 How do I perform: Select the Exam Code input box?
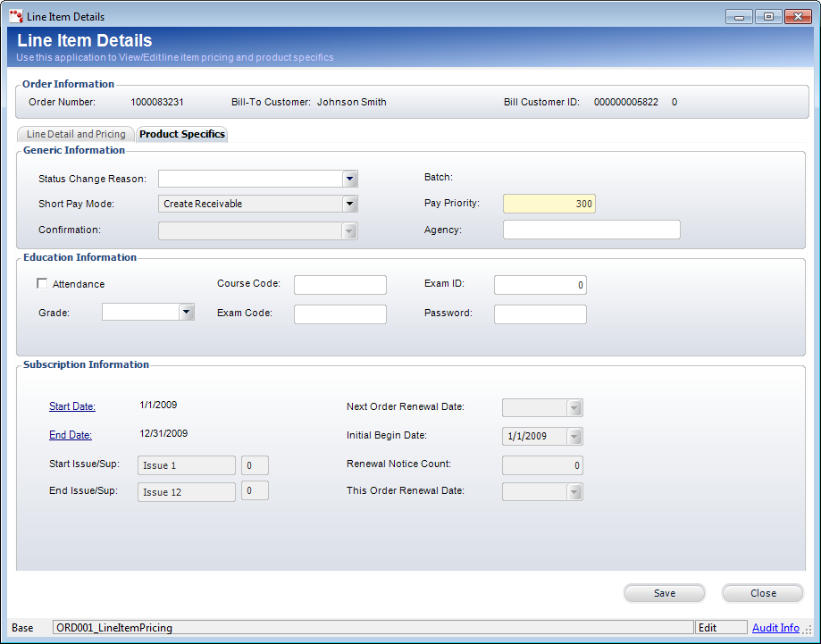pyautogui.click(x=339, y=314)
